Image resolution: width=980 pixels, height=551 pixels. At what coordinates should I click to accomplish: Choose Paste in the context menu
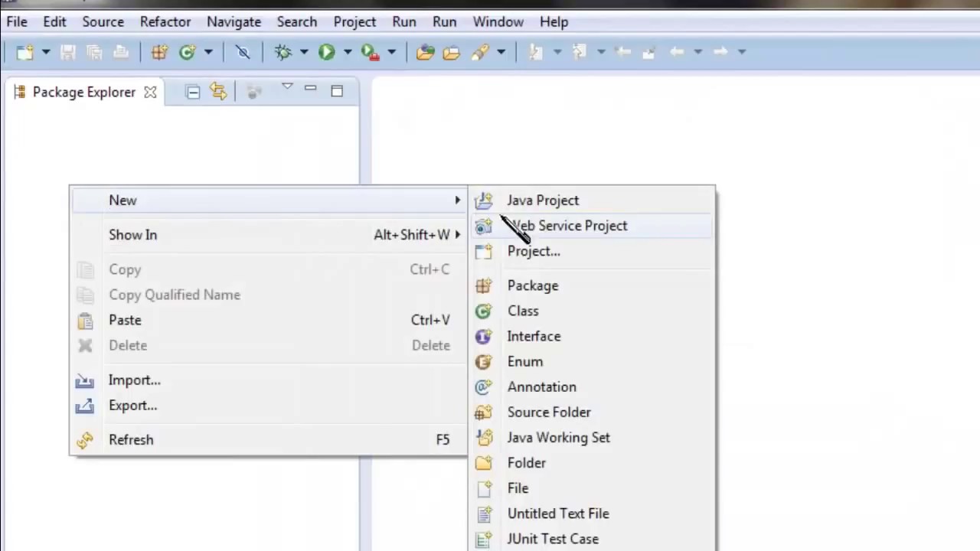(269, 320)
